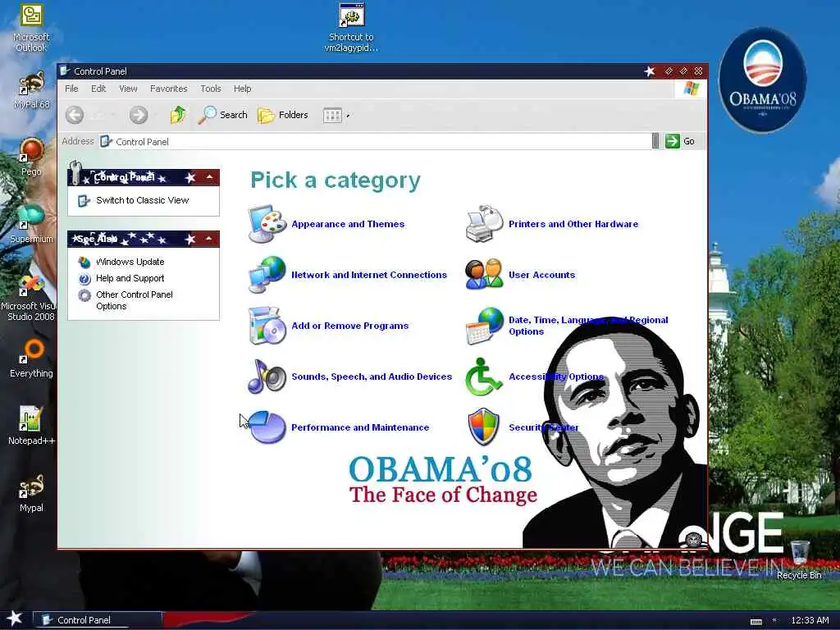Open the Security Center shield icon
This screenshot has width=840, height=630.
tap(483, 427)
